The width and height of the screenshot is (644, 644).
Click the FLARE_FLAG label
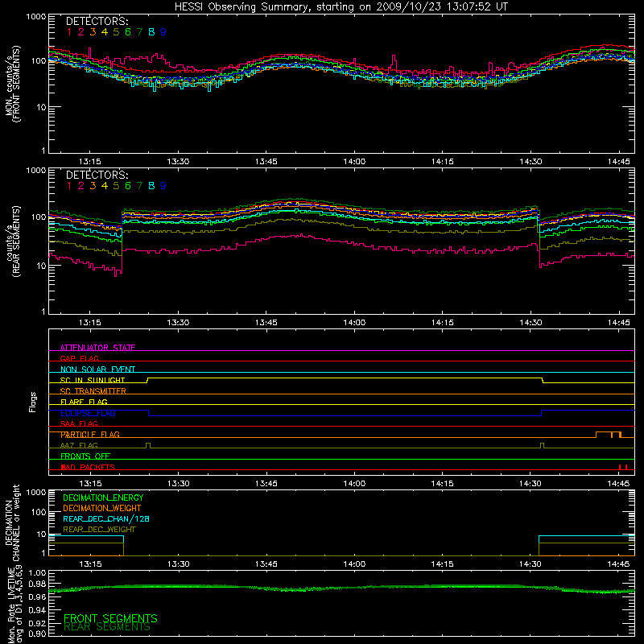coord(84,402)
